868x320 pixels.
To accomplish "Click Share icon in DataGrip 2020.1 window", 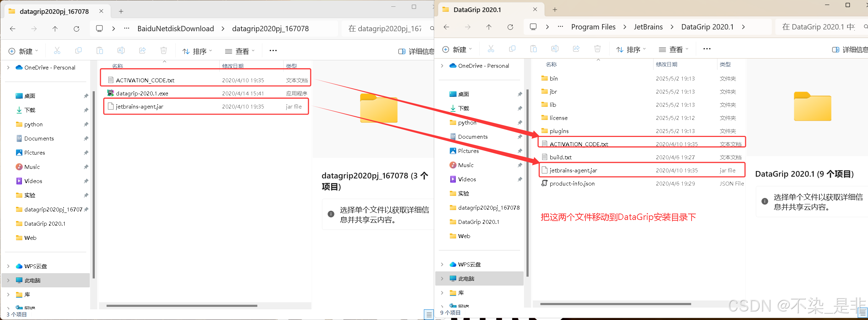I will point(576,49).
